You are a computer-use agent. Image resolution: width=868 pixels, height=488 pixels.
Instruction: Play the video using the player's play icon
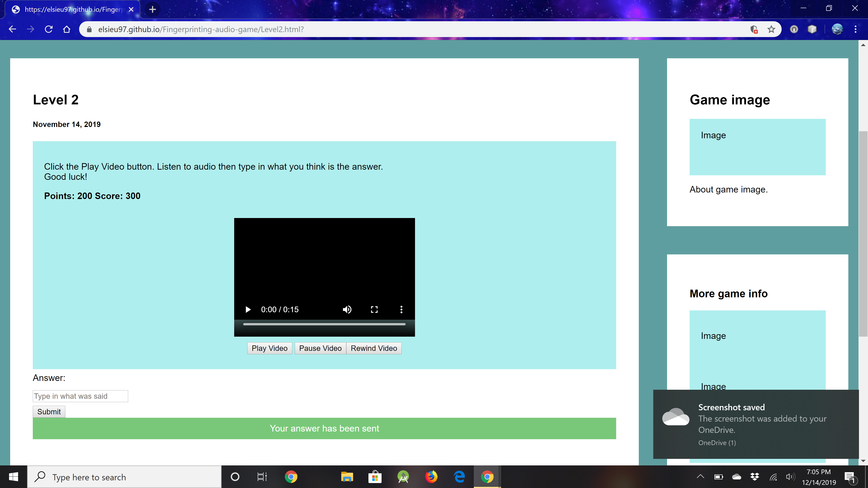point(248,309)
